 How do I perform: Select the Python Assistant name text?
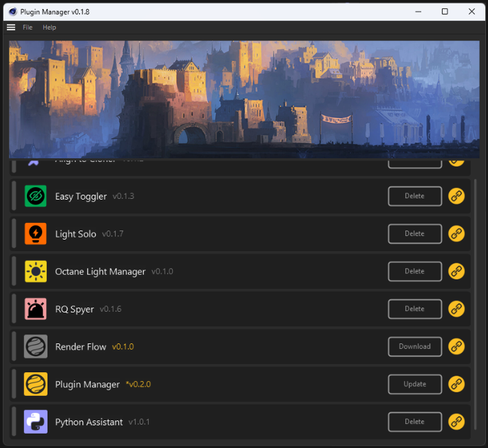click(89, 422)
